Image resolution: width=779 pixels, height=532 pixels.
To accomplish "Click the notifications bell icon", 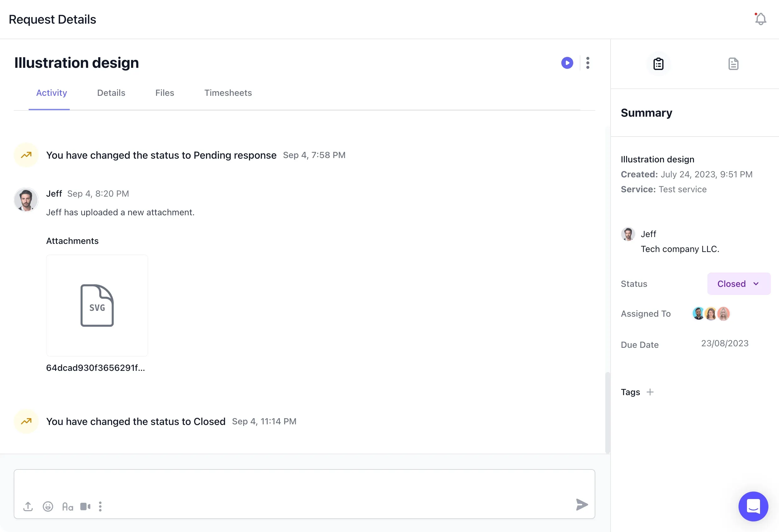I will 760,19.
